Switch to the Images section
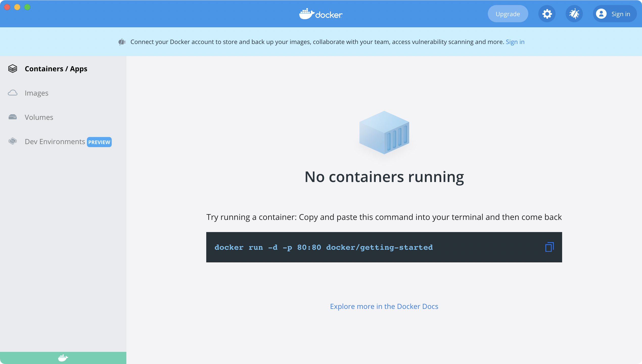Image resolution: width=642 pixels, height=364 pixels. pos(36,93)
